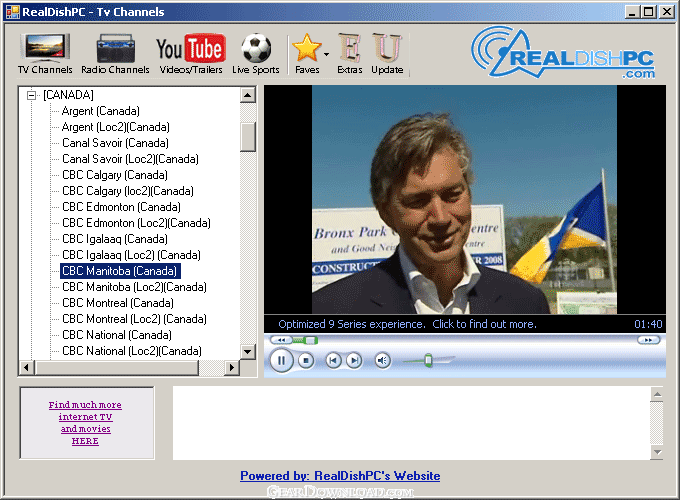The image size is (680, 500).
Task: Click description box scroll down arrow
Action: tap(657, 452)
